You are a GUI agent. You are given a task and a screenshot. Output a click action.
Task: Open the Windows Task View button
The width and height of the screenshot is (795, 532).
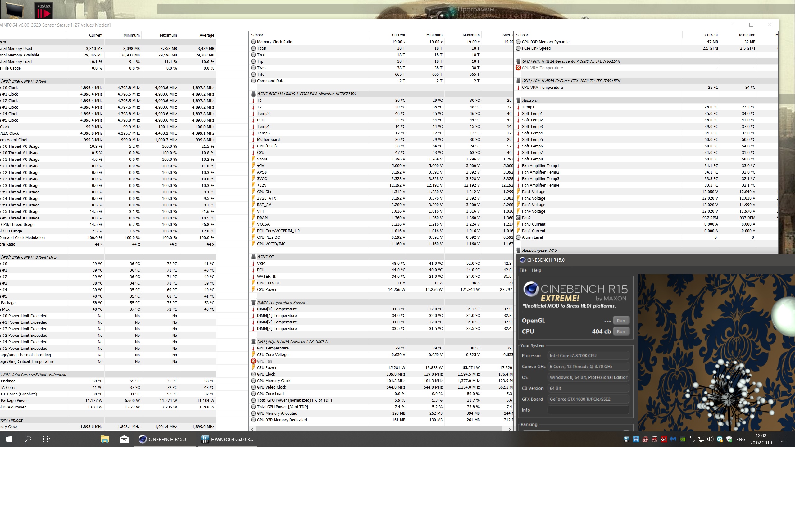(47, 439)
